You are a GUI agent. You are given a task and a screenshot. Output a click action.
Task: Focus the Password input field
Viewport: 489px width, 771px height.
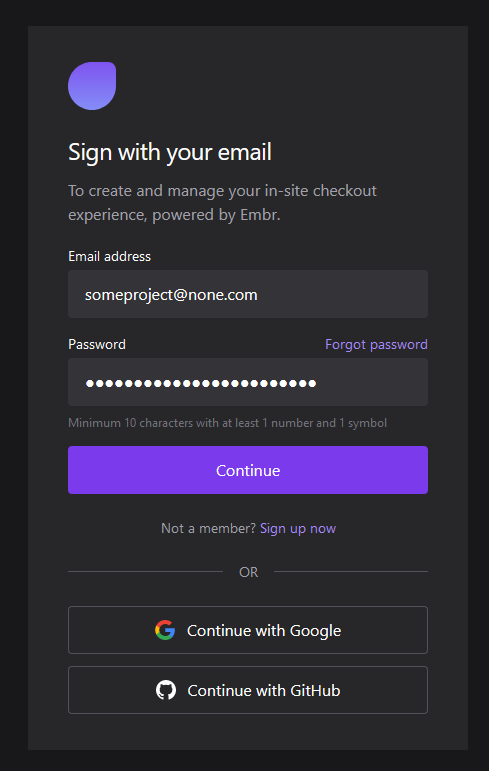[x=248, y=382]
